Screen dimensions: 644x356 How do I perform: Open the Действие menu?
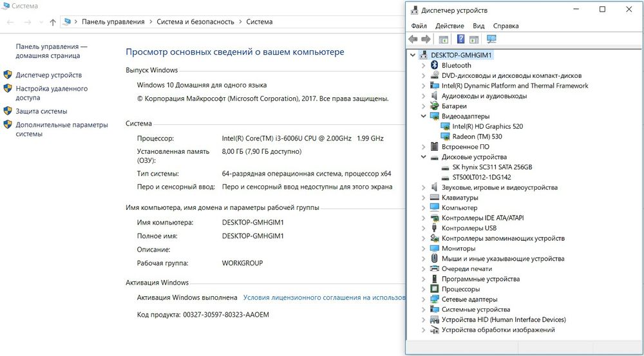tap(450, 26)
